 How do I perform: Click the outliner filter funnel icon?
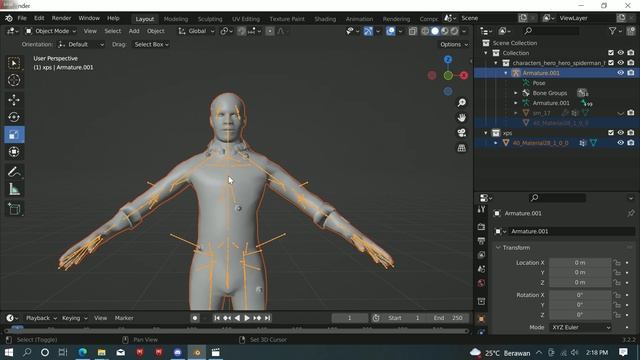point(612,31)
